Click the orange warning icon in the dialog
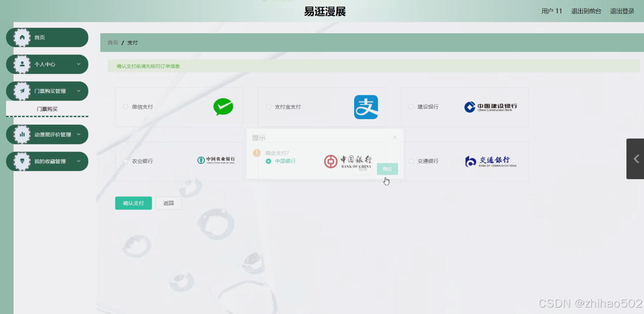This screenshot has height=314, width=644. point(257,153)
